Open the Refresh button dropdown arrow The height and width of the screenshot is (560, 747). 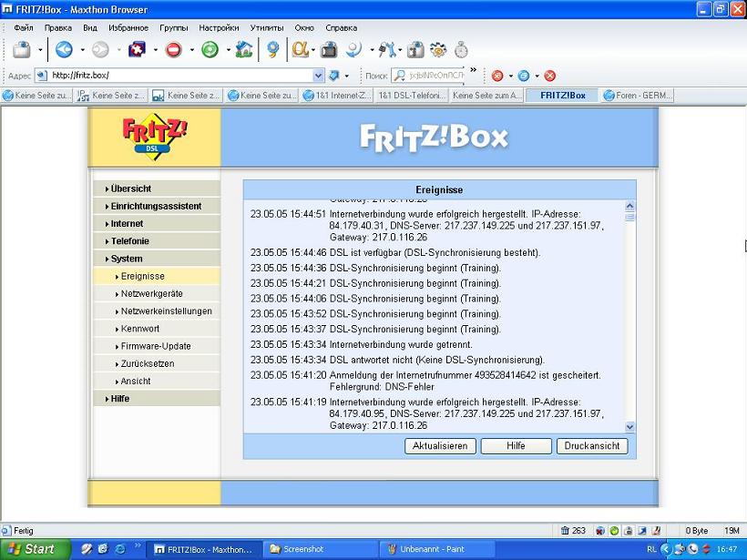point(228,49)
